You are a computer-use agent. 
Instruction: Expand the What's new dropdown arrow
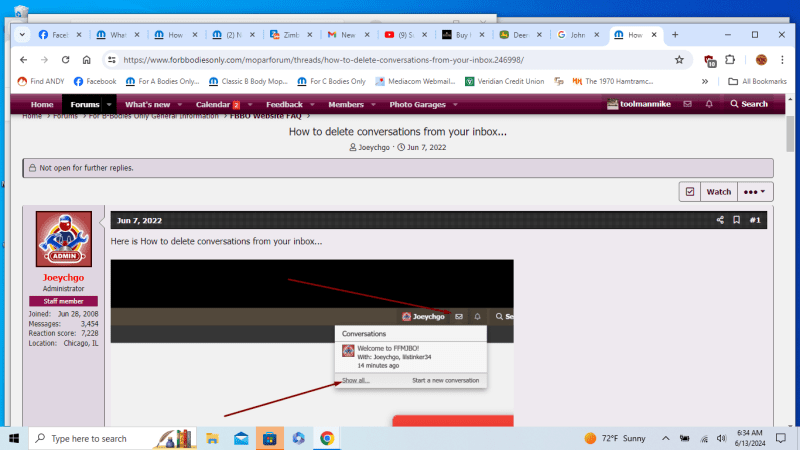[180, 105]
